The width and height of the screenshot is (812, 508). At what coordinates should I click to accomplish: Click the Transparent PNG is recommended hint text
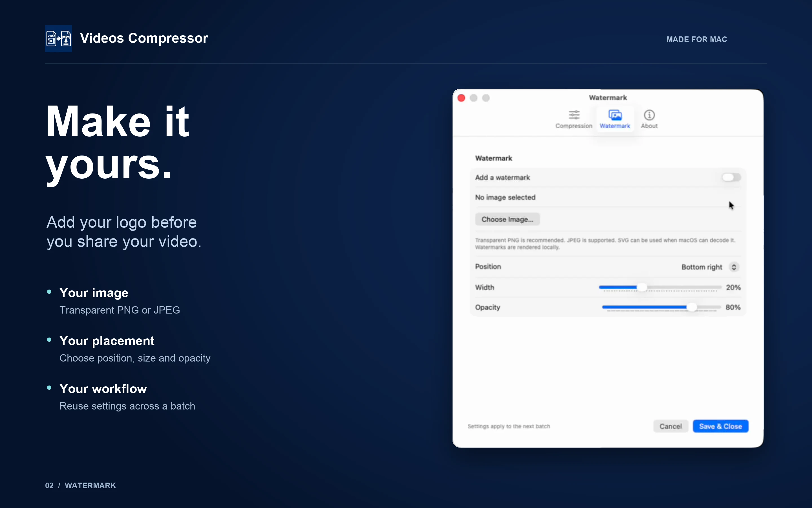pos(605,244)
